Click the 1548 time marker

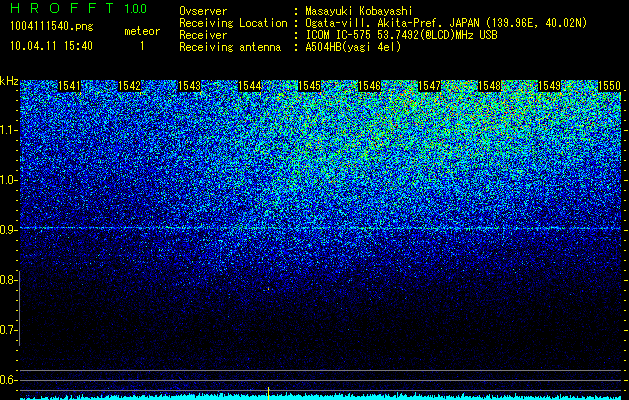pyautogui.click(x=489, y=86)
